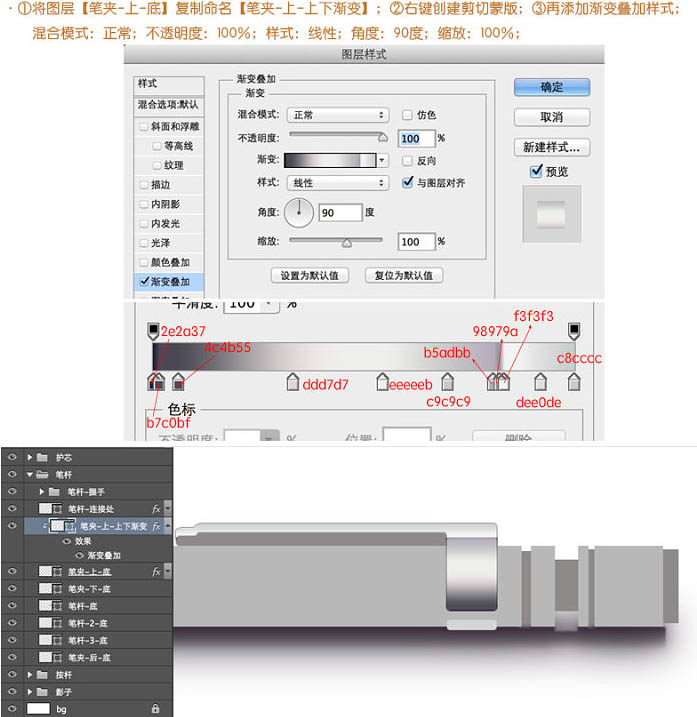Enable the 反向 reverse checkbox
Viewport: 697px width, 717px height.
click(x=407, y=161)
